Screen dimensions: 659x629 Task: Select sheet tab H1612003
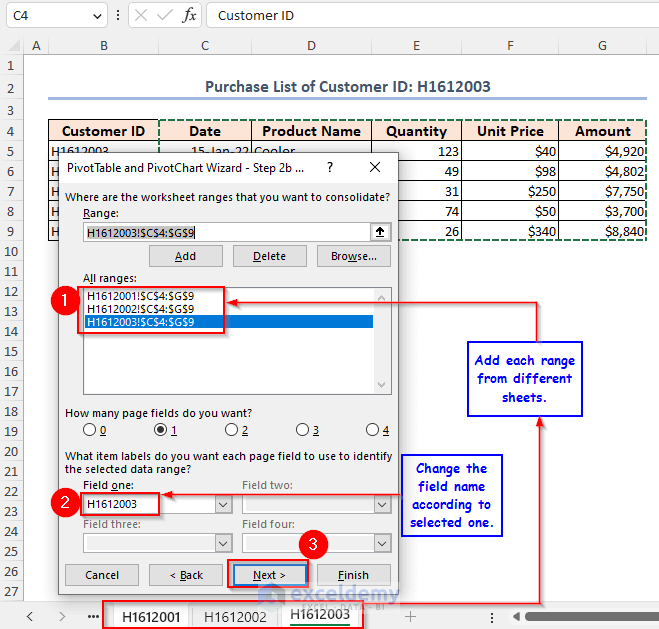pyautogui.click(x=320, y=615)
